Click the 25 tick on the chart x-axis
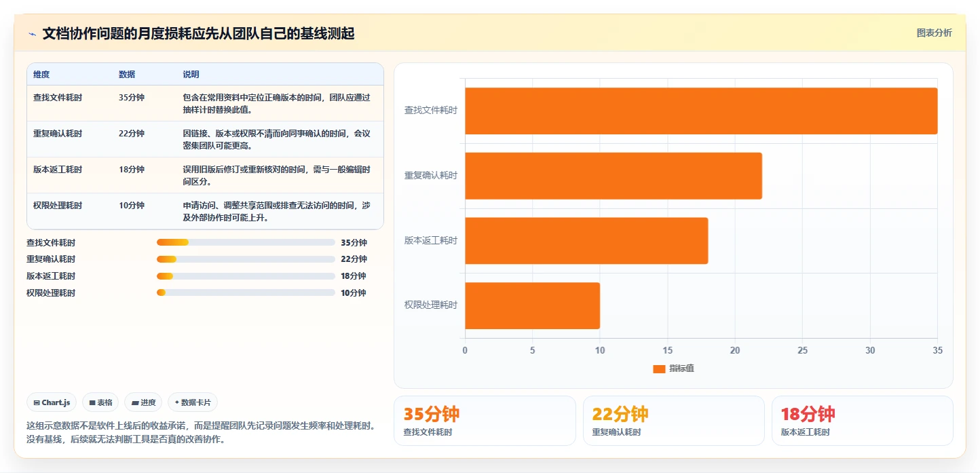The width and height of the screenshot is (980, 473). 803,351
